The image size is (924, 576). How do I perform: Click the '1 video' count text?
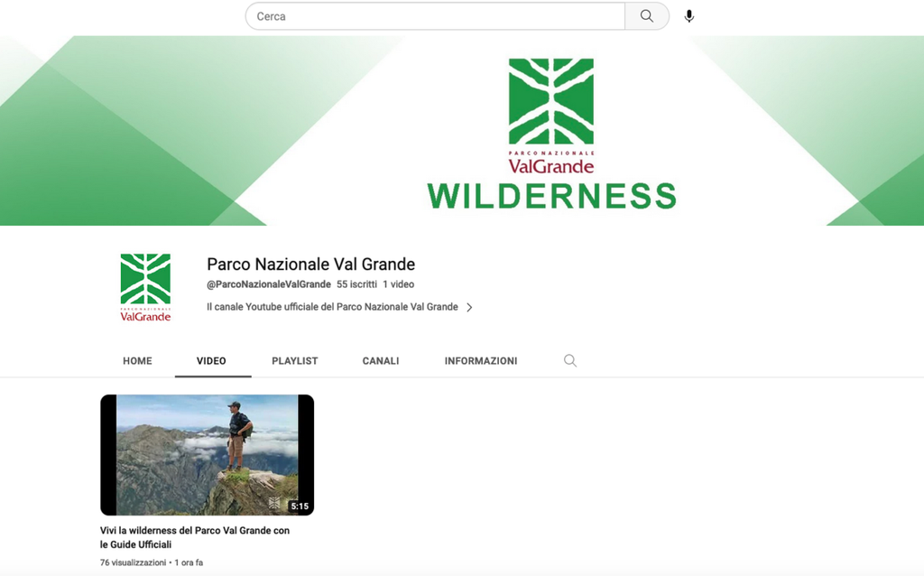click(x=398, y=284)
